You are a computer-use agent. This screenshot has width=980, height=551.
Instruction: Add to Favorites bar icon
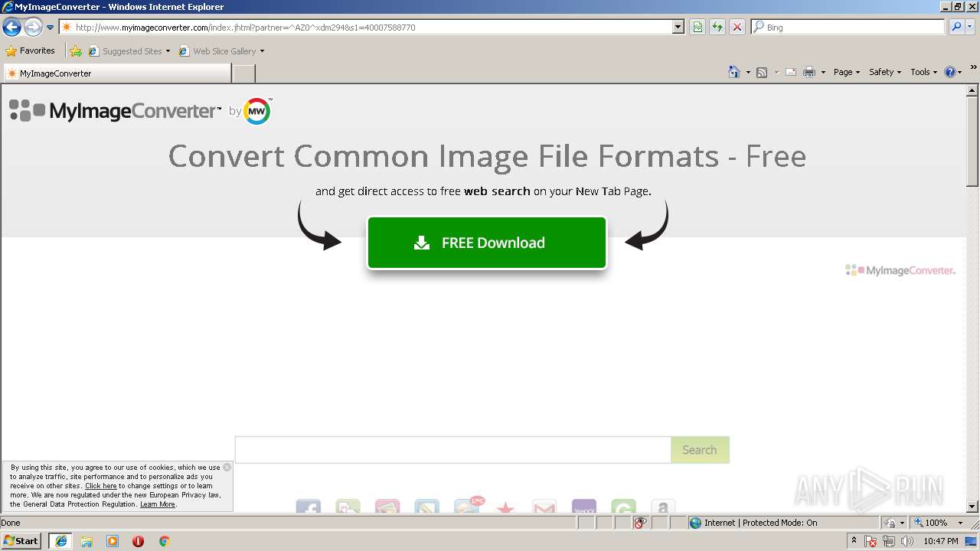76,51
